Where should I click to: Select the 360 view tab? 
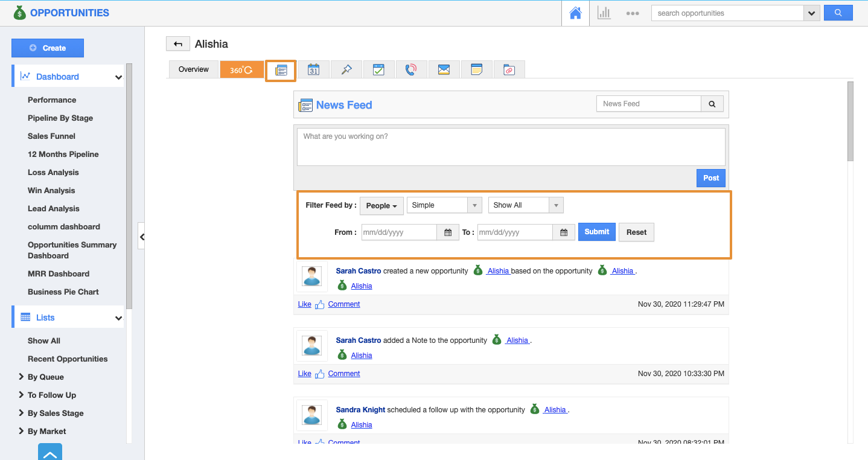tap(241, 70)
